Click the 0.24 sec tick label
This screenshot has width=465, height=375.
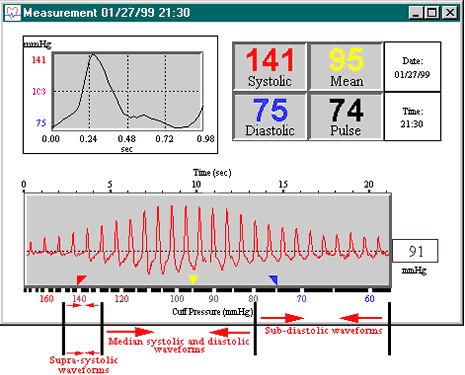pos(88,139)
